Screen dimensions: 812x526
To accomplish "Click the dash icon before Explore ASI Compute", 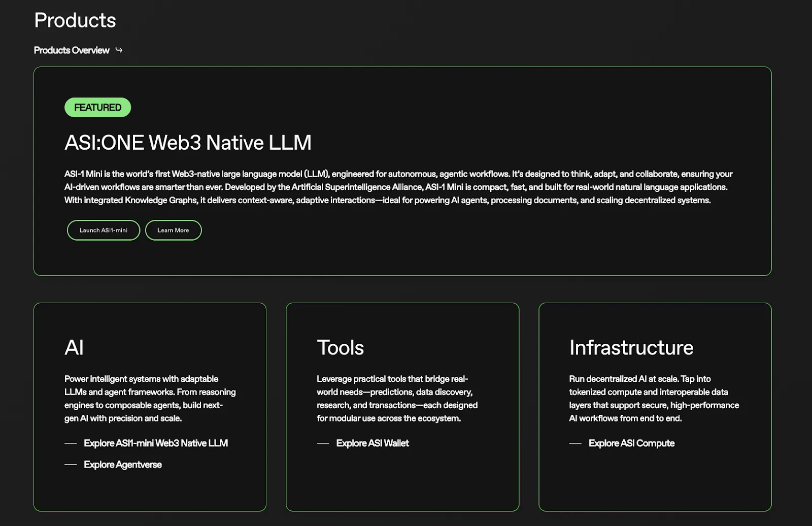I will point(575,443).
